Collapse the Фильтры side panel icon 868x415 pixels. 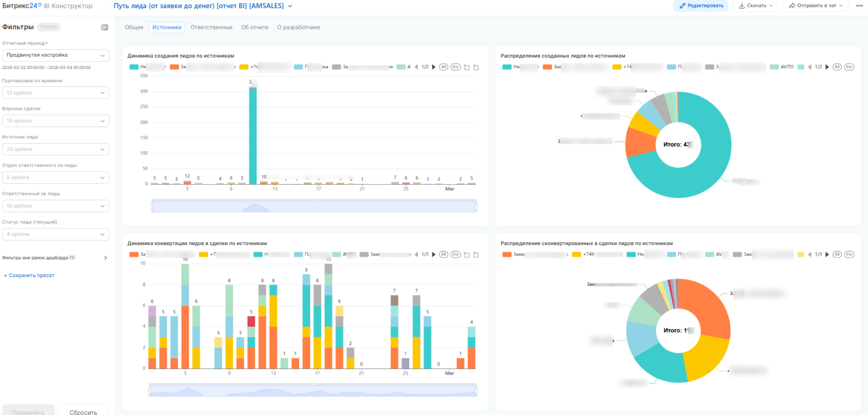pos(105,27)
